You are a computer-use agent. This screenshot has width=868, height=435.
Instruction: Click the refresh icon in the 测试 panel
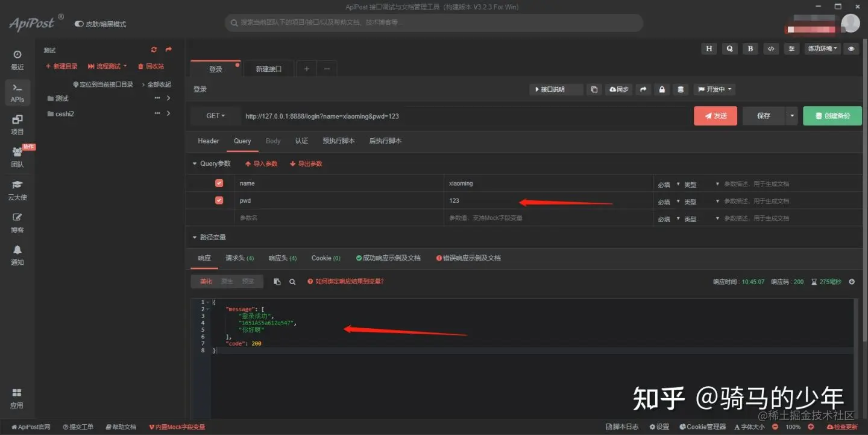154,50
